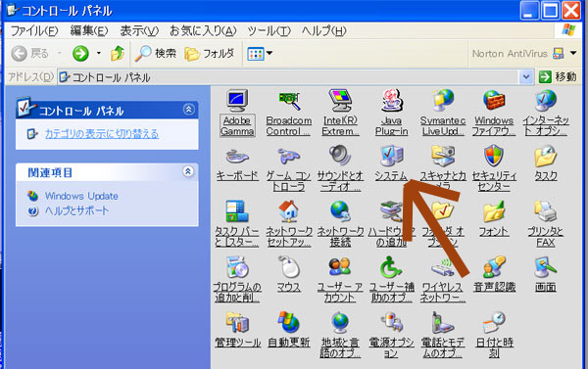Open Accessibility Options (ユーザー補助) wheelchair icon
Viewport: 588px width, 369px height.
391,267
